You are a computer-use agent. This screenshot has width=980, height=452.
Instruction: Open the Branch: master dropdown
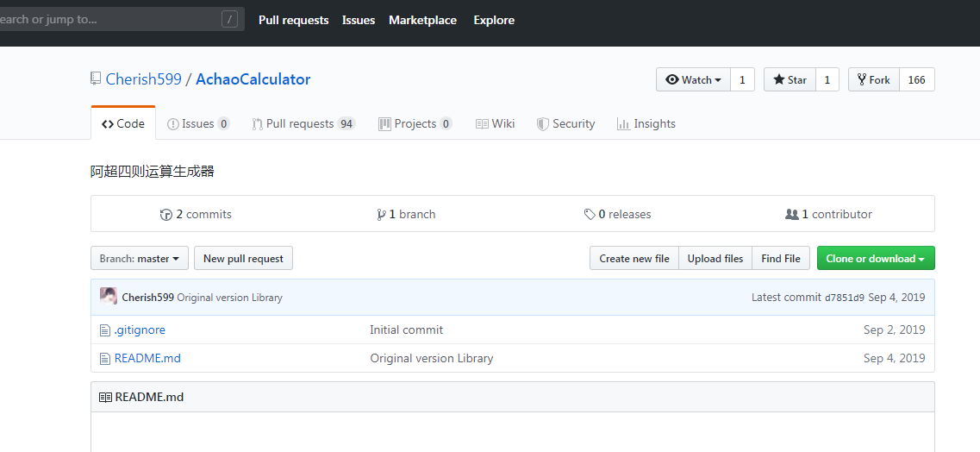(x=140, y=258)
